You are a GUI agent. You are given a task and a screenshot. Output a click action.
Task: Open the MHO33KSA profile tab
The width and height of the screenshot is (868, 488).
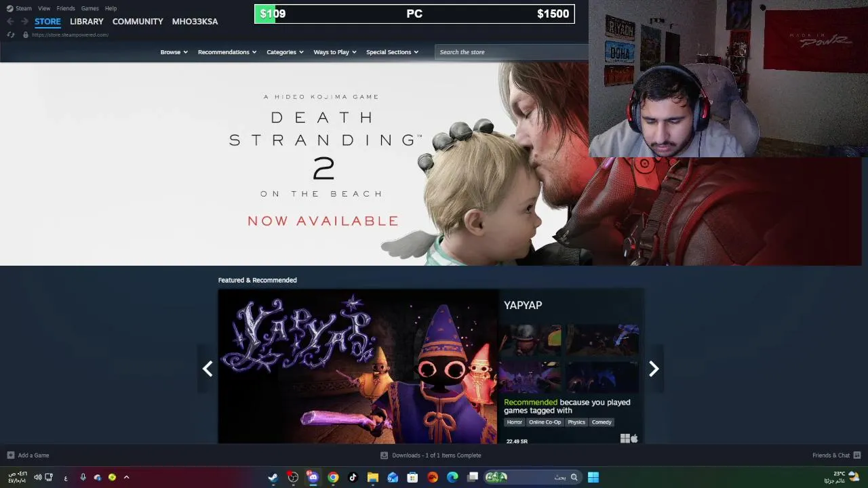[x=195, y=22]
